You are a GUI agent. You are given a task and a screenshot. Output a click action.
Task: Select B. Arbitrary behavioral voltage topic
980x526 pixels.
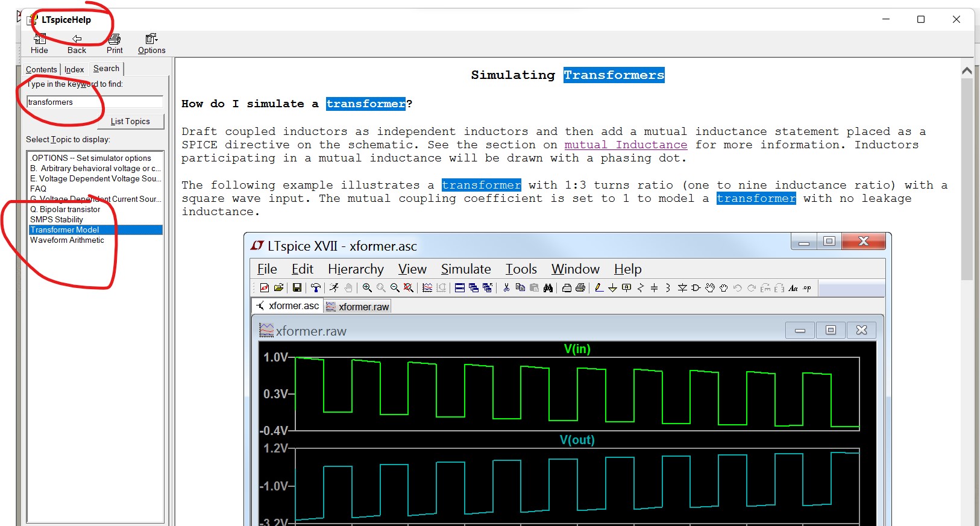point(96,168)
